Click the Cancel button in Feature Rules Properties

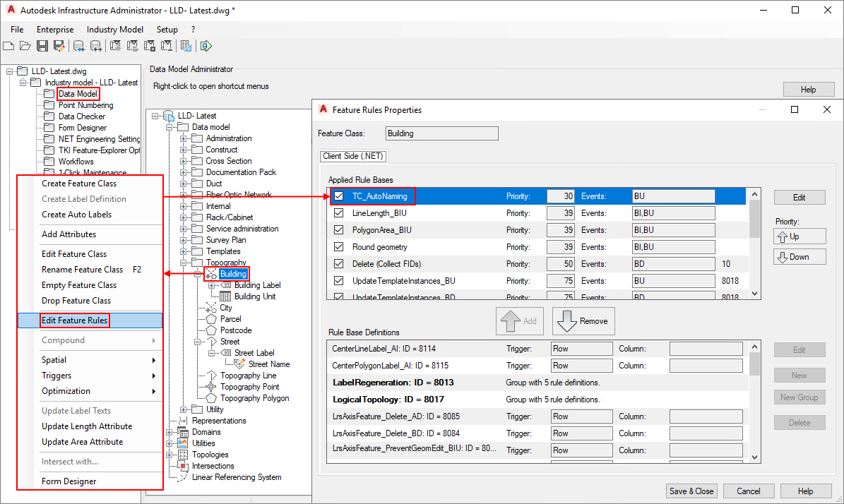(748, 491)
